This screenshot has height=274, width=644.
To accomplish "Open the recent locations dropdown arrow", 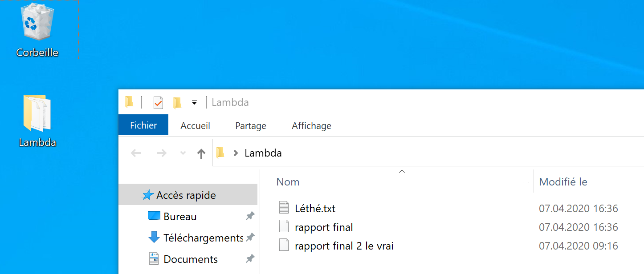I will pyautogui.click(x=183, y=153).
